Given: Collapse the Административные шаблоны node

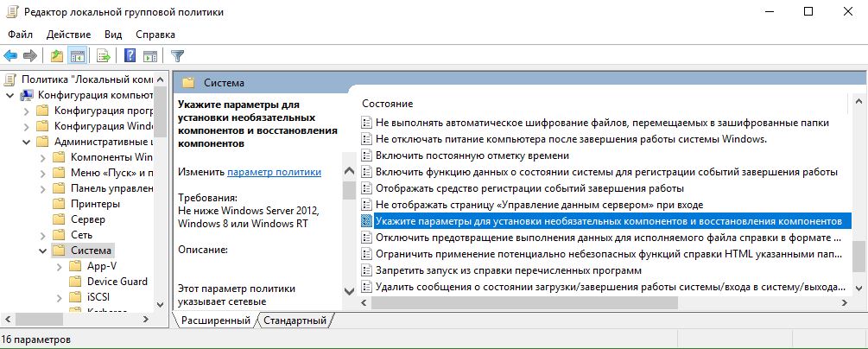Looking at the screenshot, I should point(25,142).
